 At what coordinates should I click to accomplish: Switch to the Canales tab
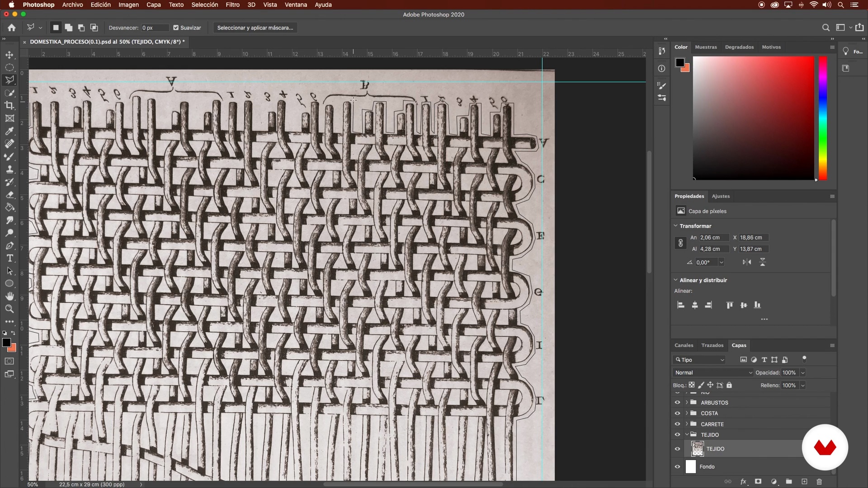[684, 345]
